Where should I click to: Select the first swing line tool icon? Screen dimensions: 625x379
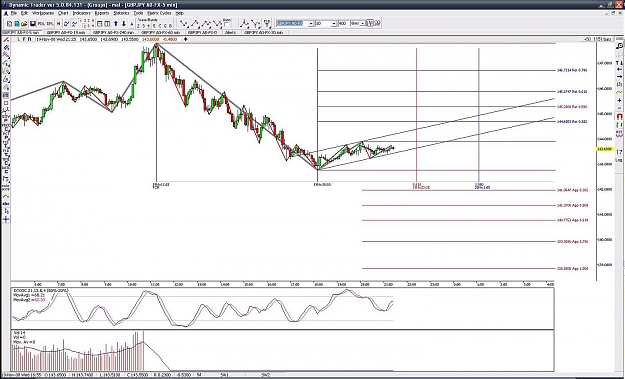coord(184,24)
